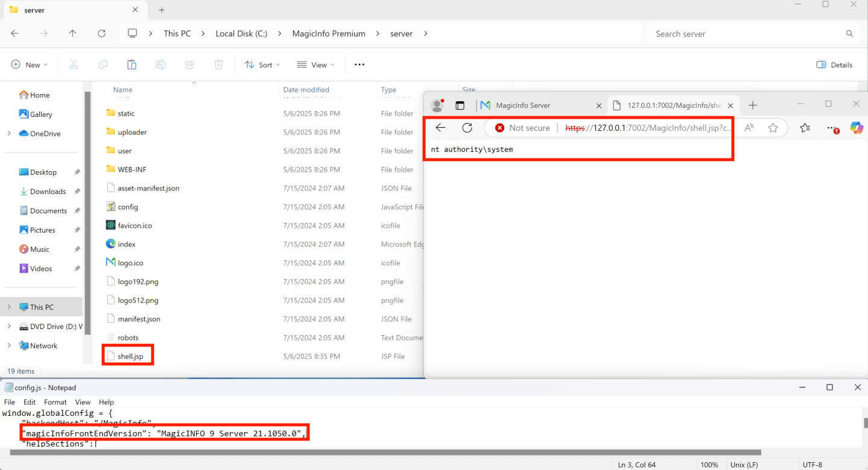The image size is (868, 470).
Task: Click the Date modified column header
Action: coord(306,90)
